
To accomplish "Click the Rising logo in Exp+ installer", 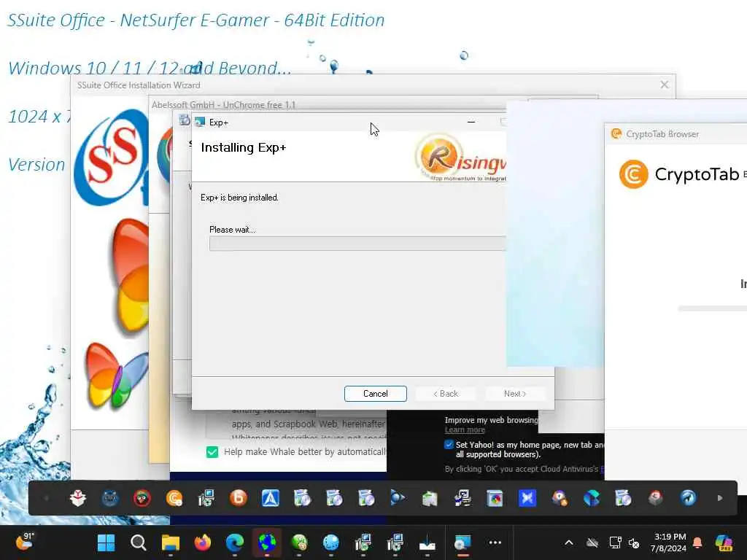I will pos(460,158).
